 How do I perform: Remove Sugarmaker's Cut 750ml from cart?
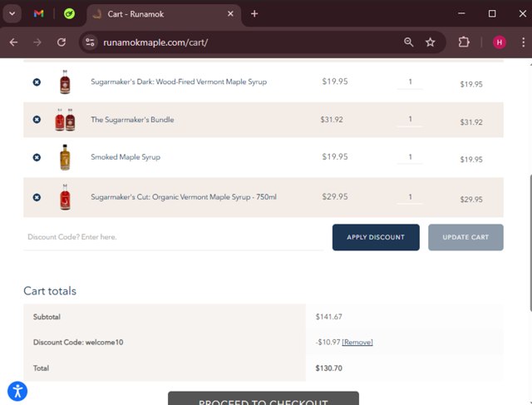pyautogui.click(x=37, y=197)
